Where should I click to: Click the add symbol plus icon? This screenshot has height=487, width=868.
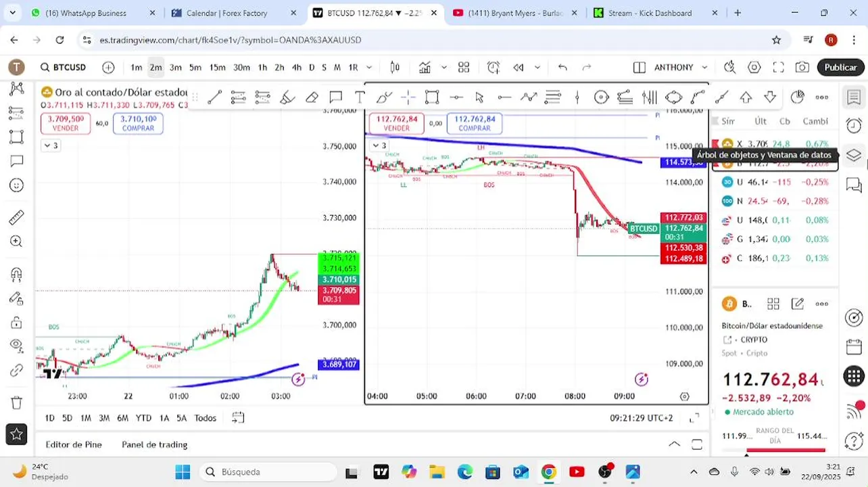(x=108, y=67)
